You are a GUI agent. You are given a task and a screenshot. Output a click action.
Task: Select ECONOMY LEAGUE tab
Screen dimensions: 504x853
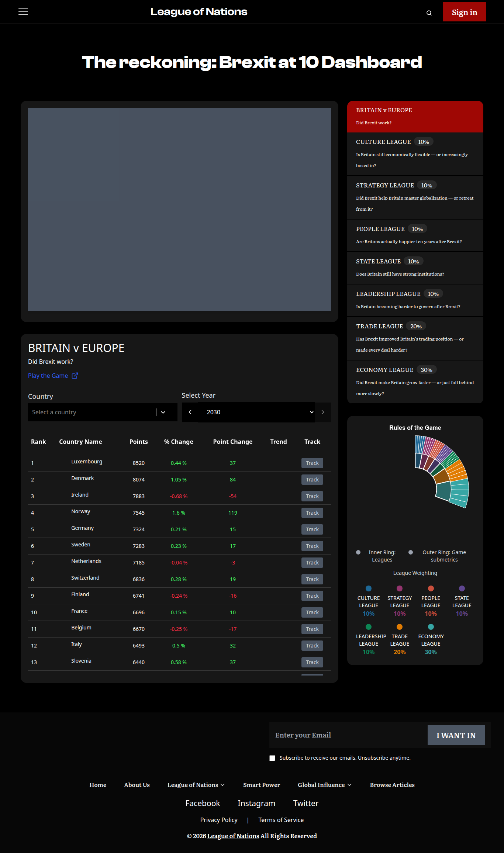(x=415, y=382)
